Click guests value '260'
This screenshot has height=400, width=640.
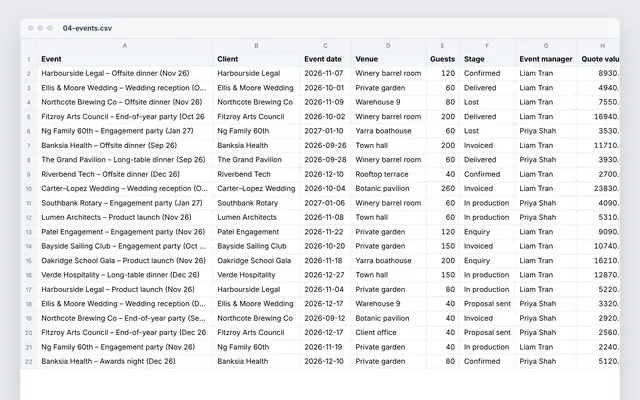(442, 189)
